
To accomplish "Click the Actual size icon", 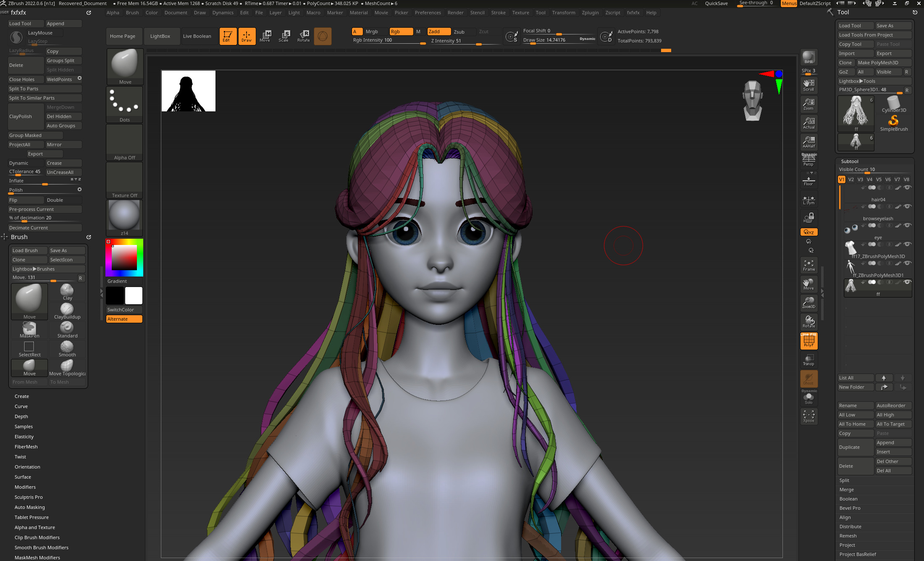I will 808,123.
